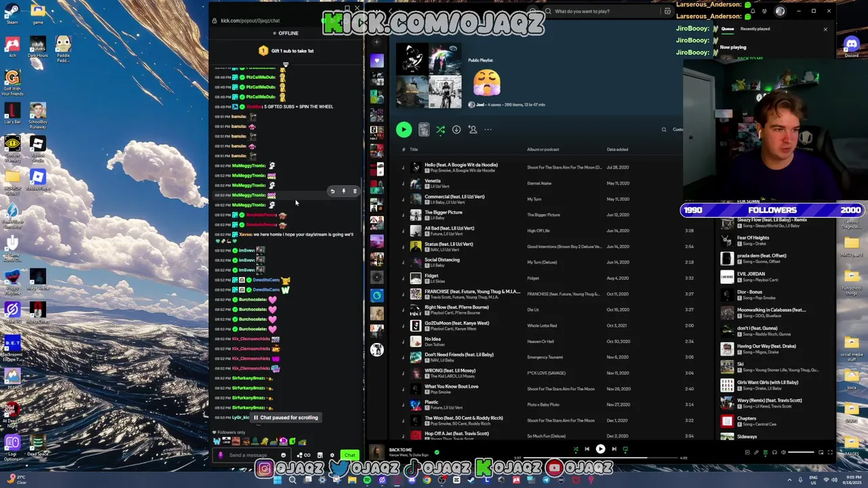This screenshot has height=488, width=868.
Task: Open the now playing album art thumbnail
Action: (376, 452)
